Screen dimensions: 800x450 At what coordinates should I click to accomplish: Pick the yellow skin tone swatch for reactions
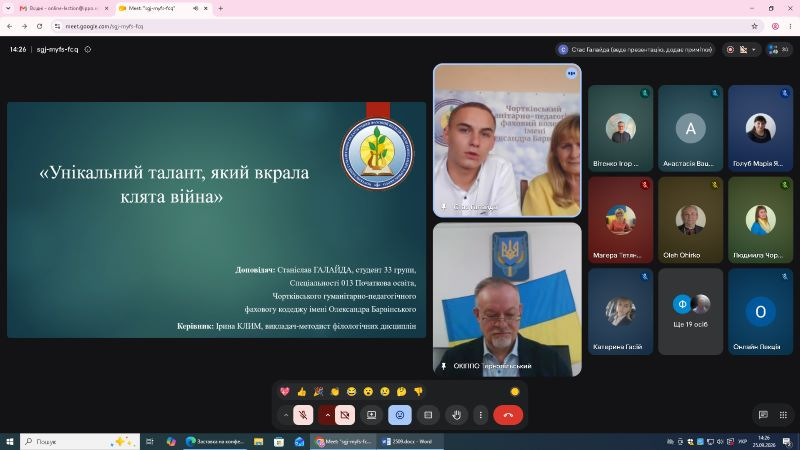514,391
